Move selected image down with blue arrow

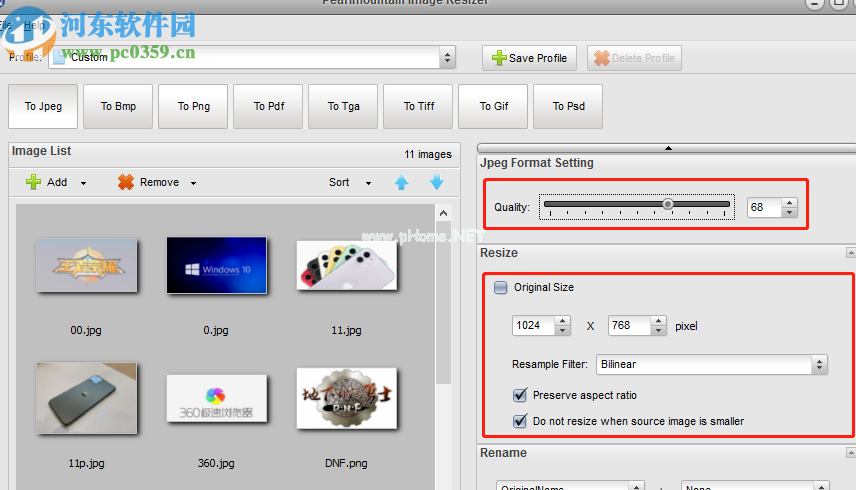point(436,182)
